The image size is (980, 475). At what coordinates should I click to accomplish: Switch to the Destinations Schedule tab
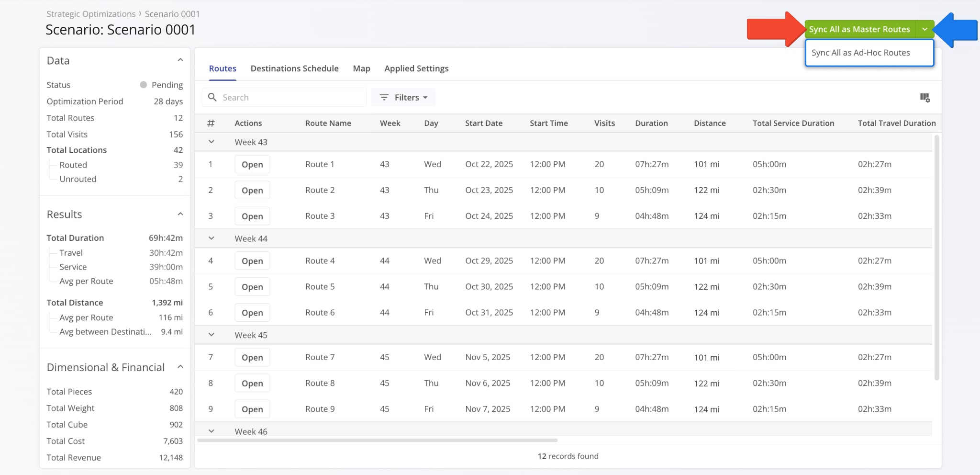coord(294,68)
